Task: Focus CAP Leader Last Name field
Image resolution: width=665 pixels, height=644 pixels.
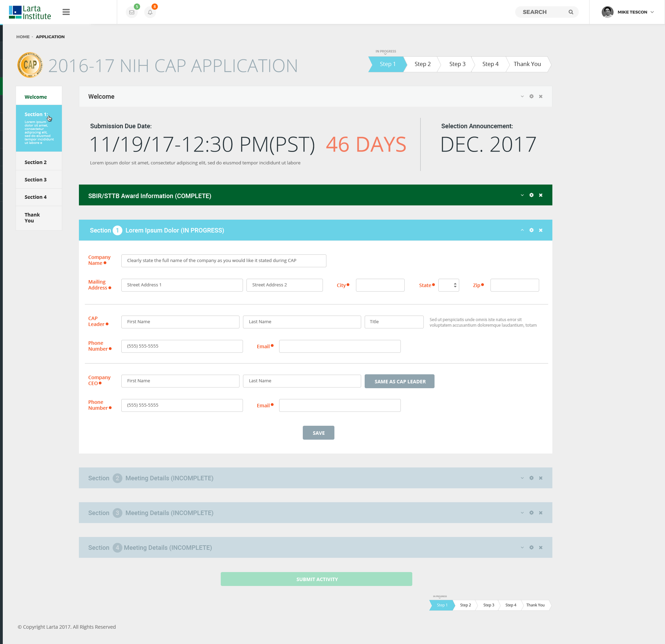Action: coord(302,322)
